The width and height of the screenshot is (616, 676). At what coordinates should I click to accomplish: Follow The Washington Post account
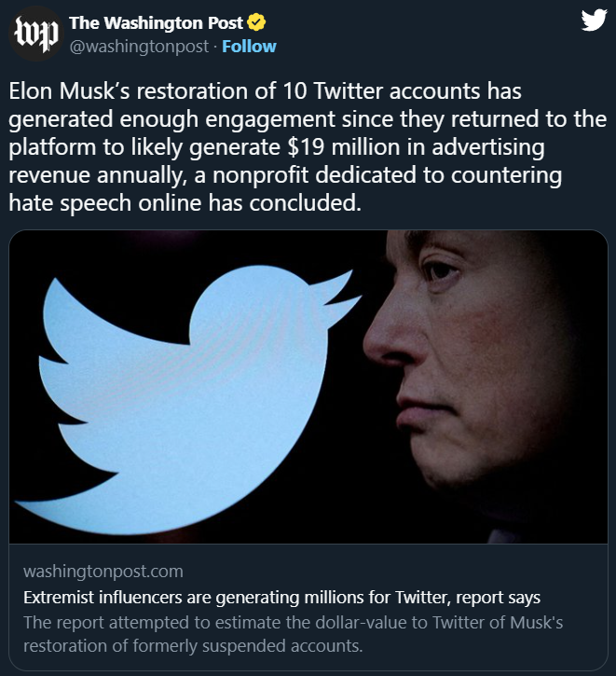(249, 46)
